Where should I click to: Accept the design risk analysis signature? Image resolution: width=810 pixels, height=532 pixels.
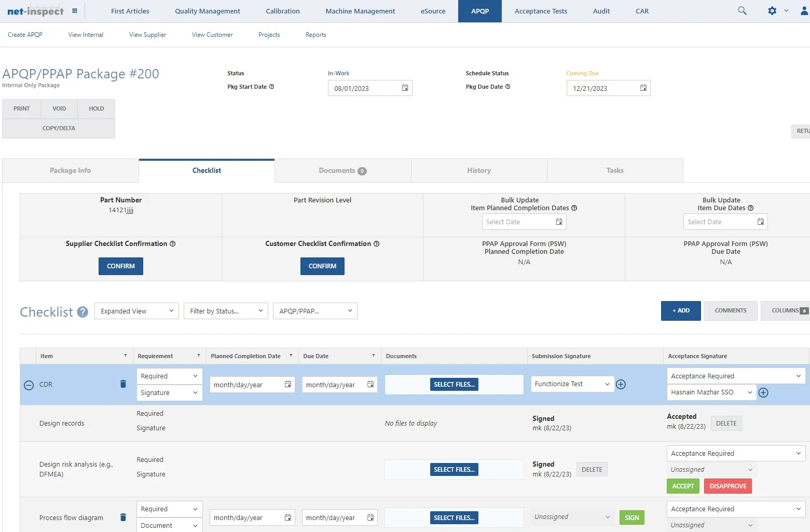click(x=683, y=486)
